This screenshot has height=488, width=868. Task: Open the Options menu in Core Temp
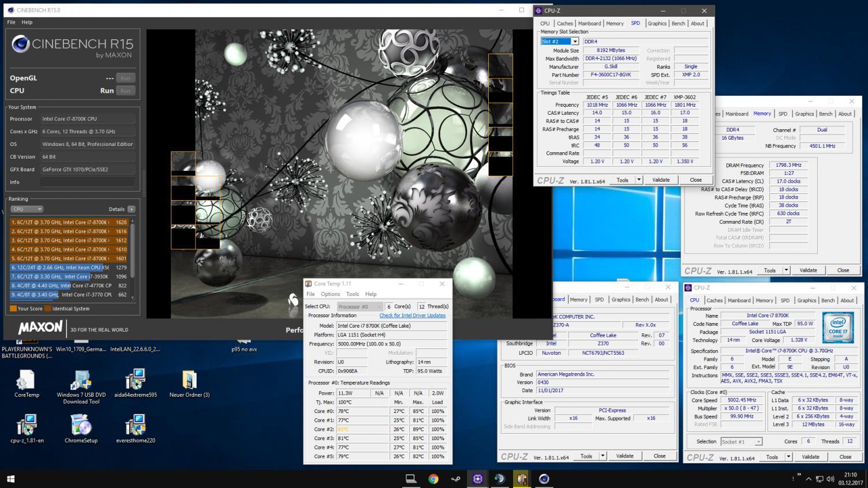click(330, 294)
